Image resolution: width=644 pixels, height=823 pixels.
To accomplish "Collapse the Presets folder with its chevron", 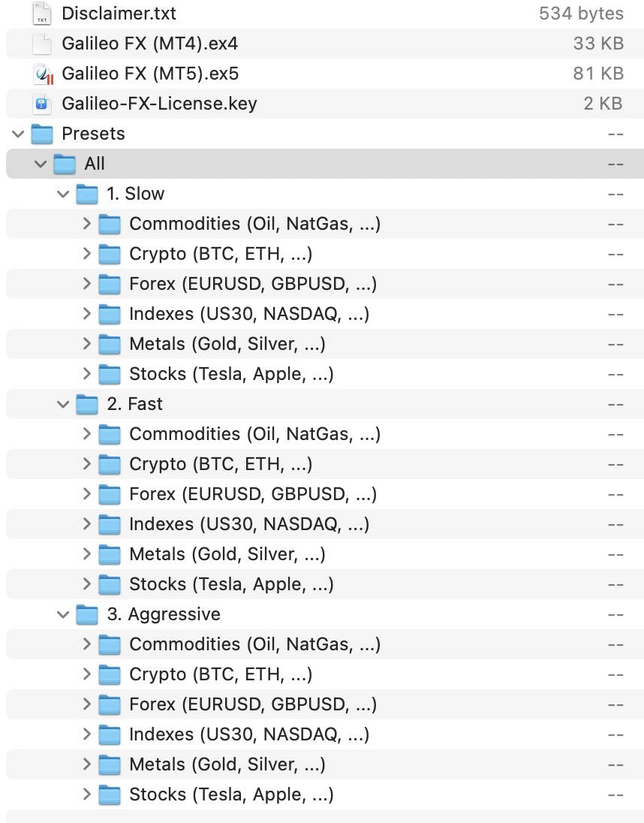I will pos(18,134).
